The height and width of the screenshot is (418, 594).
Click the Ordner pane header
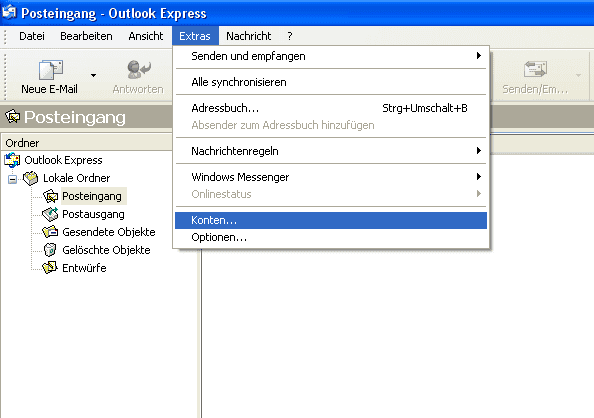[87, 143]
